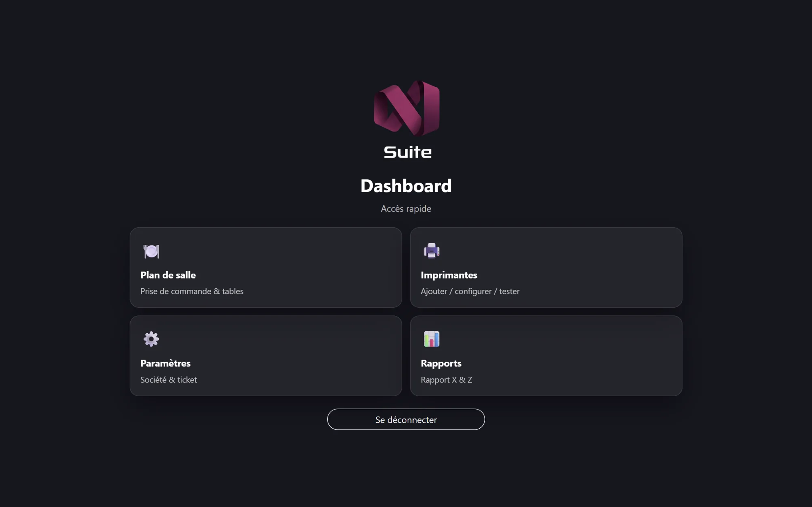Click the Prise de commande & tables subtitle
The height and width of the screenshot is (507, 812).
pos(192,291)
